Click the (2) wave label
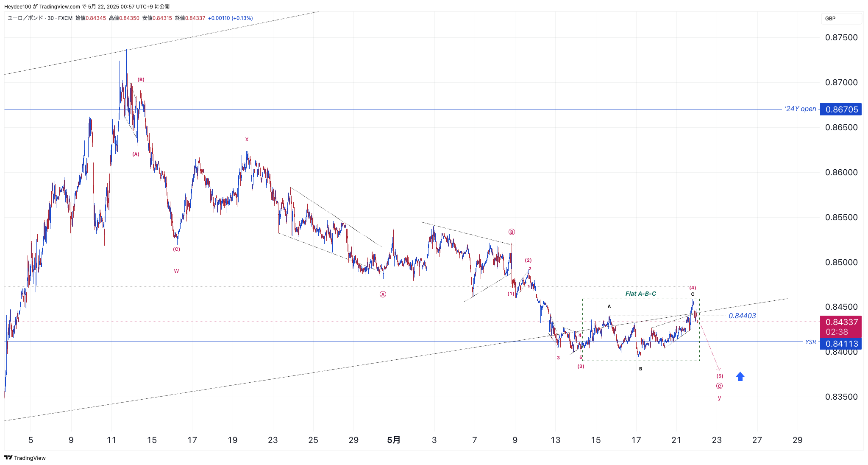The height and width of the screenshot is (465, 868). pos(528,260)
